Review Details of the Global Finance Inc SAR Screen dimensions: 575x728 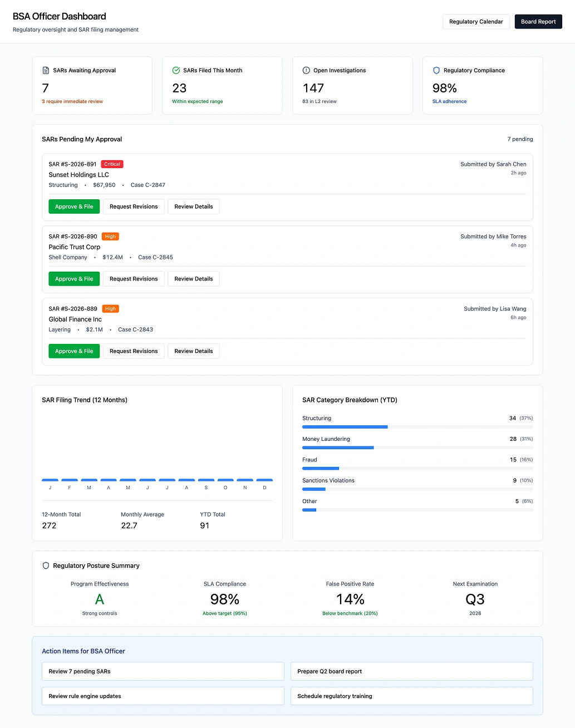(x=193, y=351)
